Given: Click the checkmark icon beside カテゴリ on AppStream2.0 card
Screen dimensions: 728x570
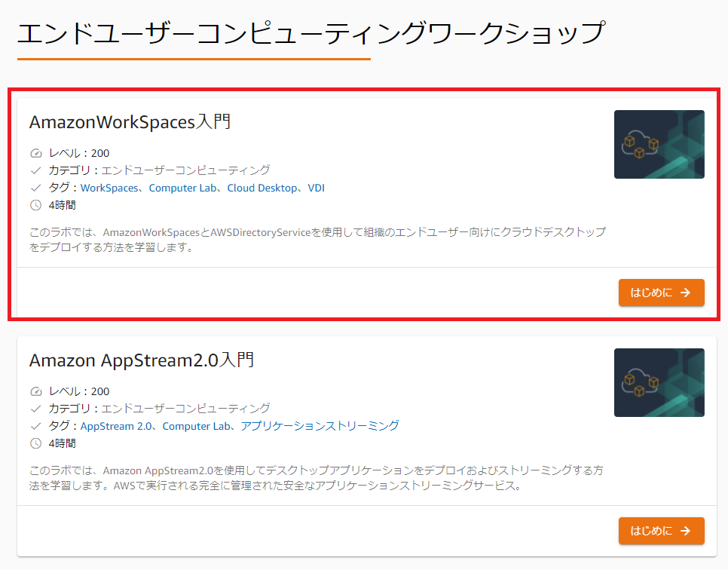Looking at the screenshot, I should pos(35,408).
